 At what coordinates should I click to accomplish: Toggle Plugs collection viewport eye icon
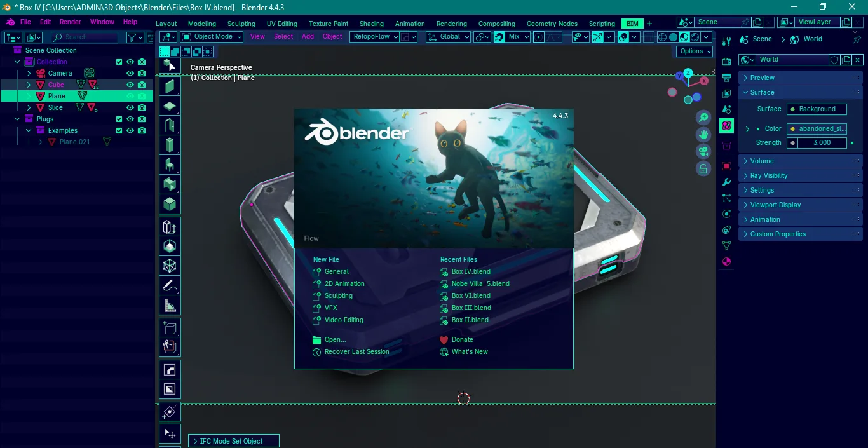click(130, 119)
